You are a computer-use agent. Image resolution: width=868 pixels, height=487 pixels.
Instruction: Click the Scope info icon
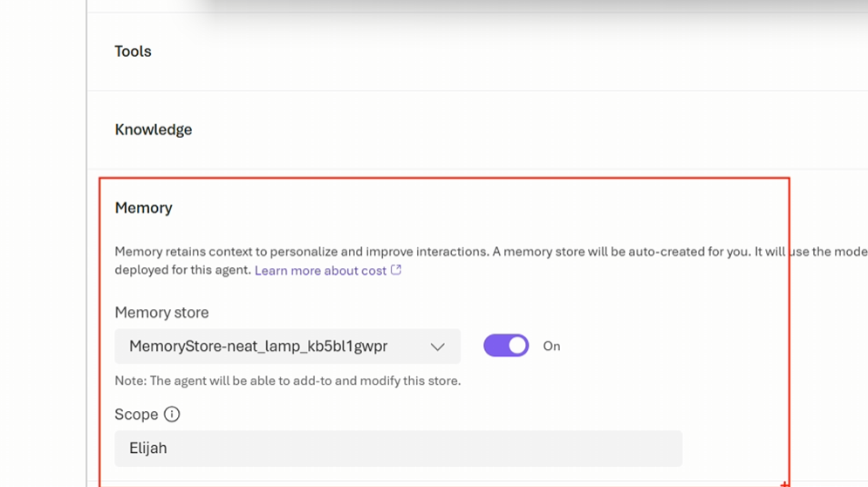172,415
